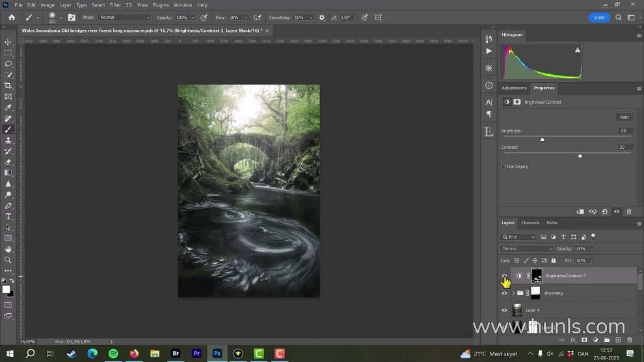Delete the adjustment layer via Properties trash icon
Viewport: 644px width, 362px height.
[x=628, y=212]
